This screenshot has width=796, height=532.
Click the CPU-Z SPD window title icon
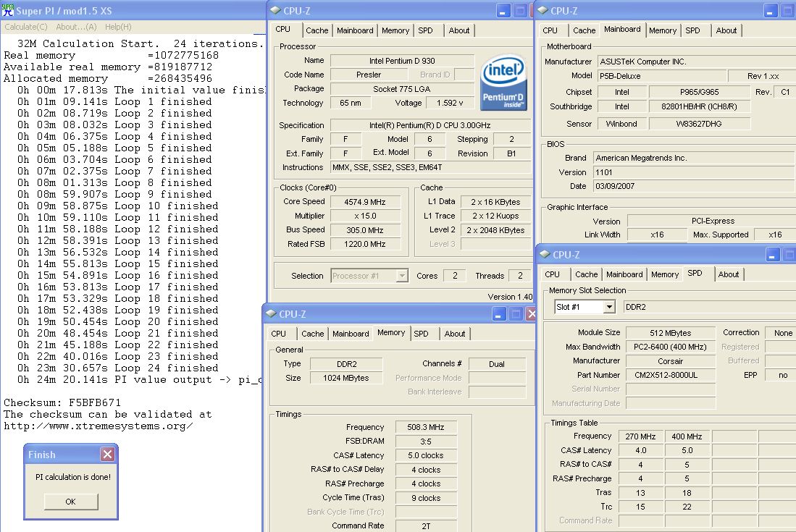point(545,254)
